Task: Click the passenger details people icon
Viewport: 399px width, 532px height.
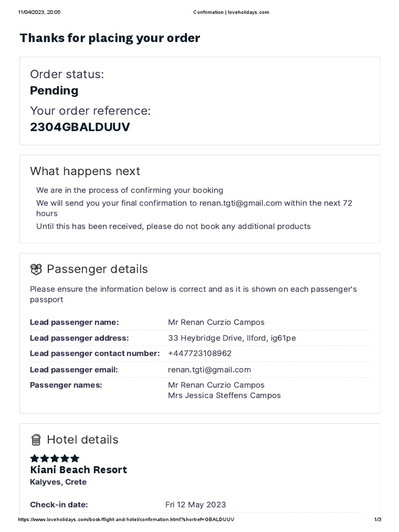Action: pos(36,269)
